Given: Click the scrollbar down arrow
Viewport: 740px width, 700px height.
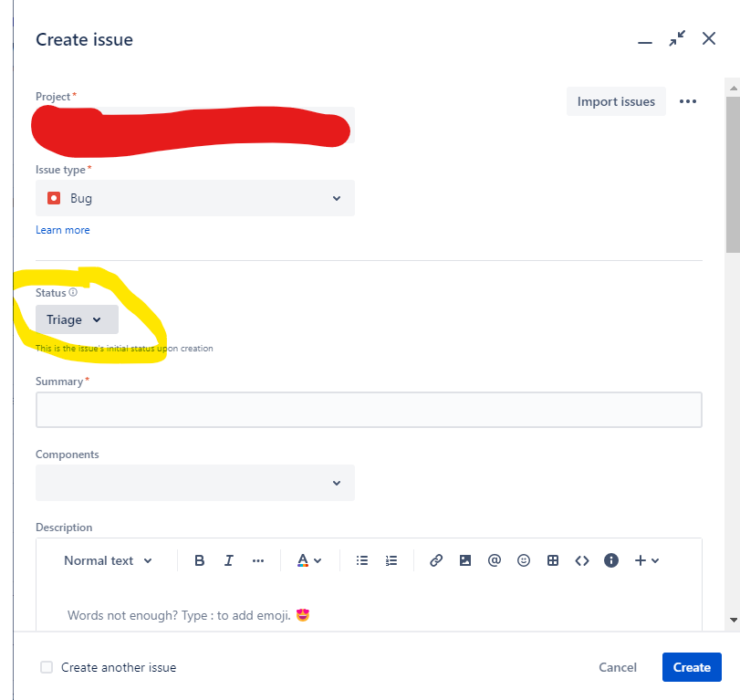Looking at the screenshot, I should 734,620.
